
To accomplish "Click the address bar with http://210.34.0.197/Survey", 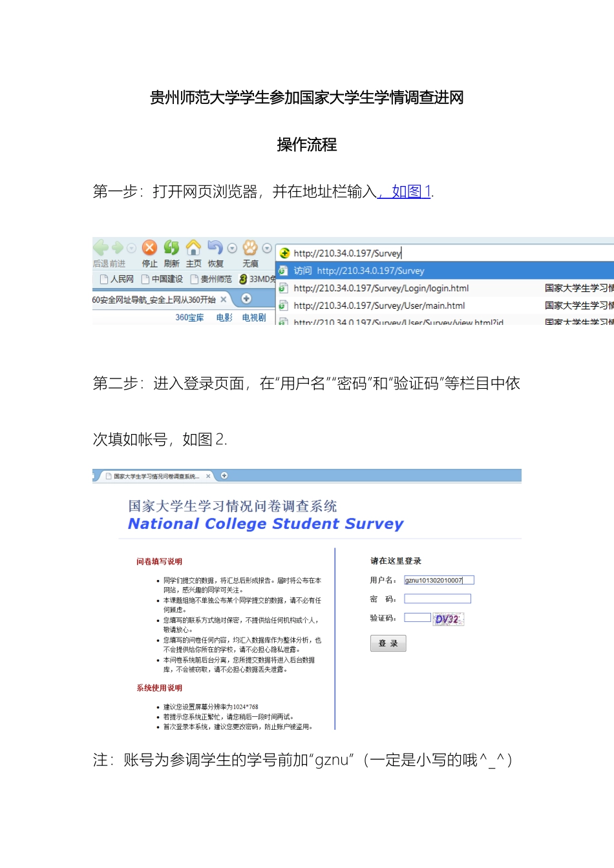I will tap(445, 253).
